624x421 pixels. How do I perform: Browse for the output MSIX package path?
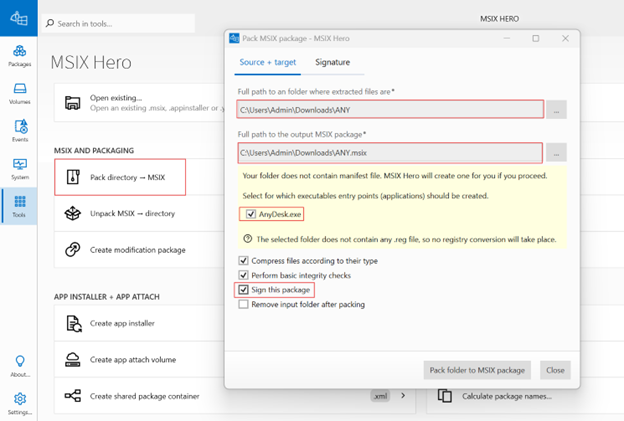(557, 153)
